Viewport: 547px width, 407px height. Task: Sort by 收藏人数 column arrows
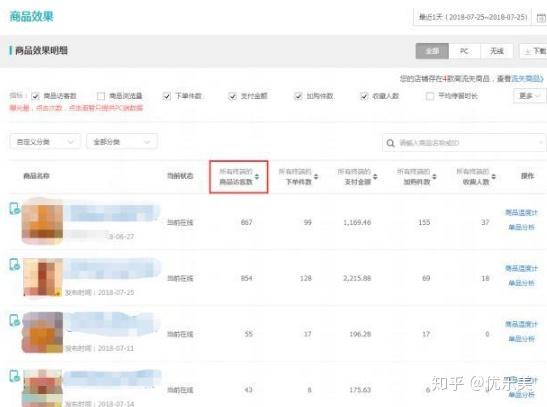click(494, 176)
